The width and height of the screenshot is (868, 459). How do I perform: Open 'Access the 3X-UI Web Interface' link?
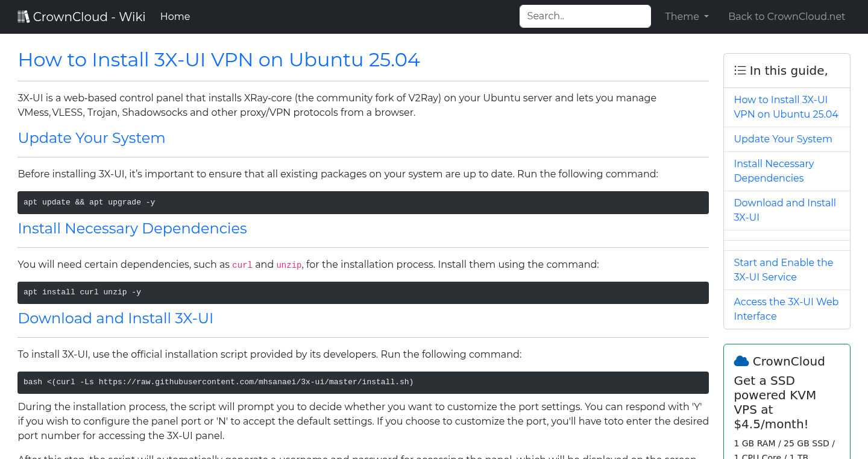[x=786, y=309]
